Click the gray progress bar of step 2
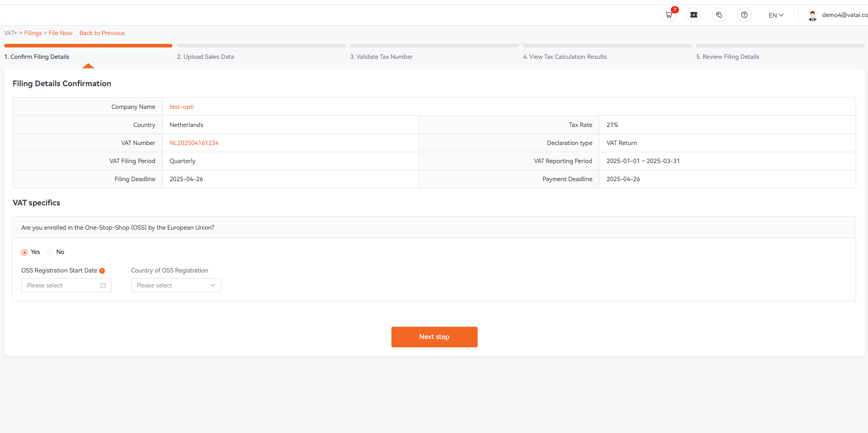868x433 pixels. pyautogui.click(x=261, y=46)
